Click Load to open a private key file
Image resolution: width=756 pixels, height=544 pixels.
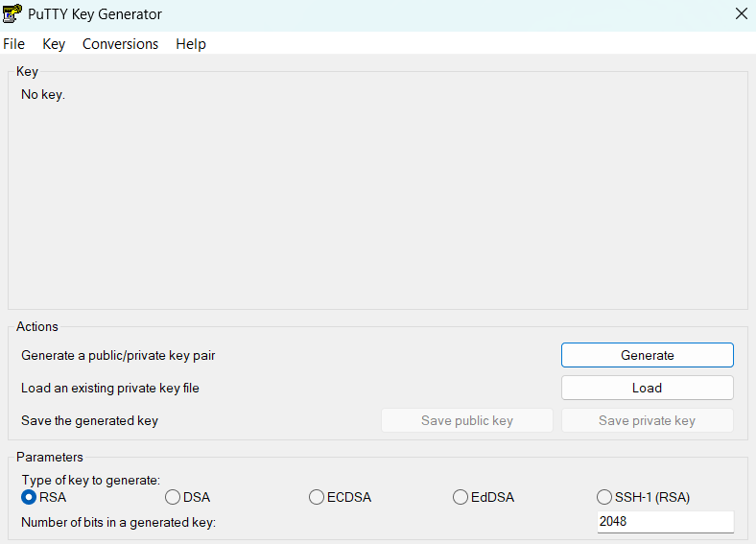pos(647,388)
